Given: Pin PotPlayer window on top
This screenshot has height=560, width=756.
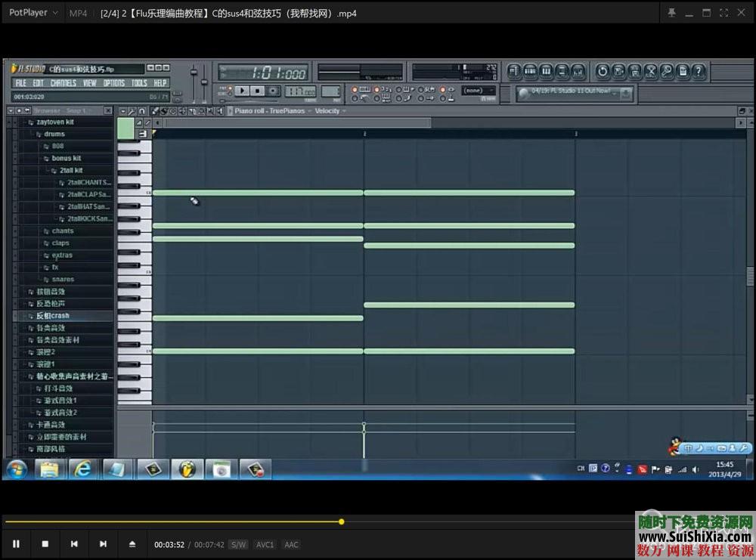Looking at the screenshot, I should coord(671,13).
